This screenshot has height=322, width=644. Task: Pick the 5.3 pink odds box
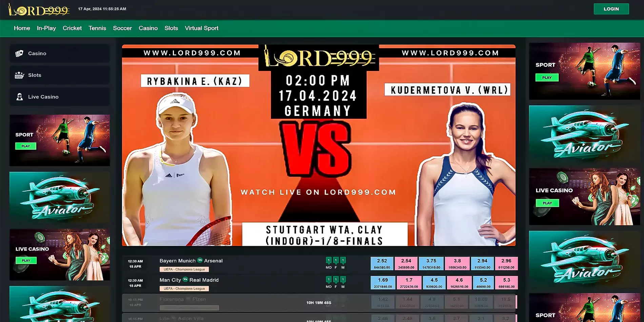506,283
